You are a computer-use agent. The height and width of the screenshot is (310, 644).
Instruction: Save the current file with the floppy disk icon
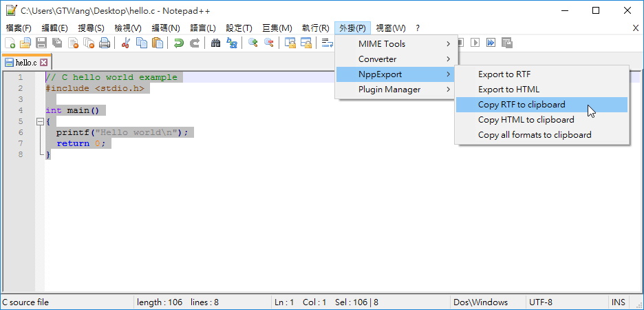(x=41, y=43)
